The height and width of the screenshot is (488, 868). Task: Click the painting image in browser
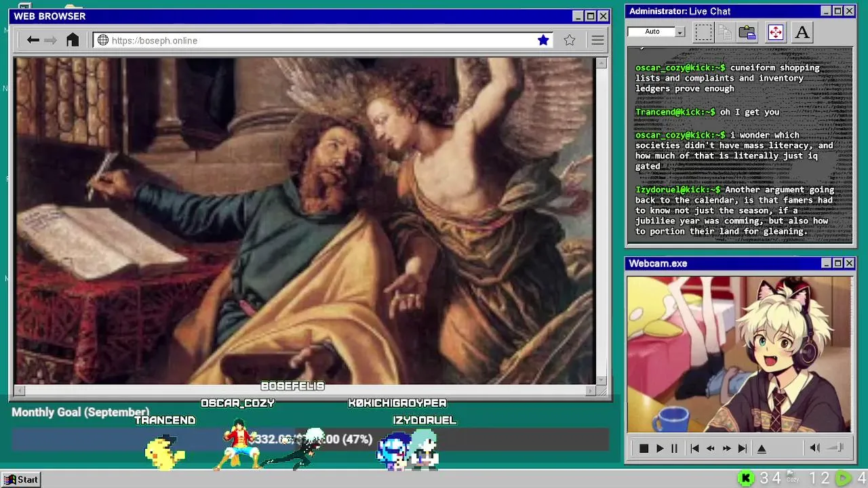click(x=304, y=221)
